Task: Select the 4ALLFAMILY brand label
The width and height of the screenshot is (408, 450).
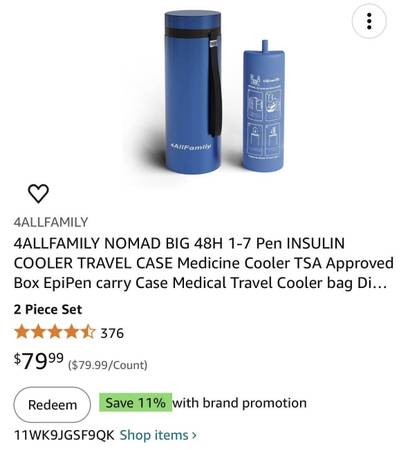Action: pos(51,222)
